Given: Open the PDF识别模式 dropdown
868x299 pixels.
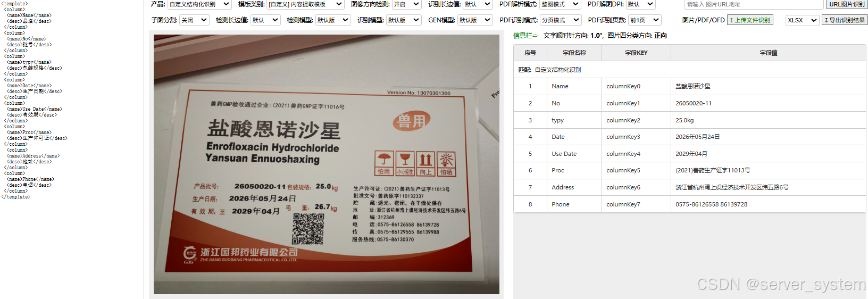Looking at the screenshot, I should coord(561,20).
